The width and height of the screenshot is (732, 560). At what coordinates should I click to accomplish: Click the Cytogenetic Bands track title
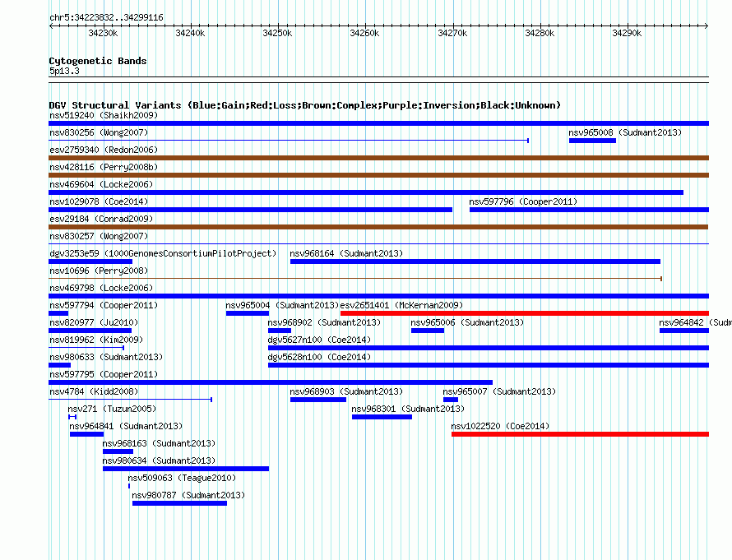[98, 61]
